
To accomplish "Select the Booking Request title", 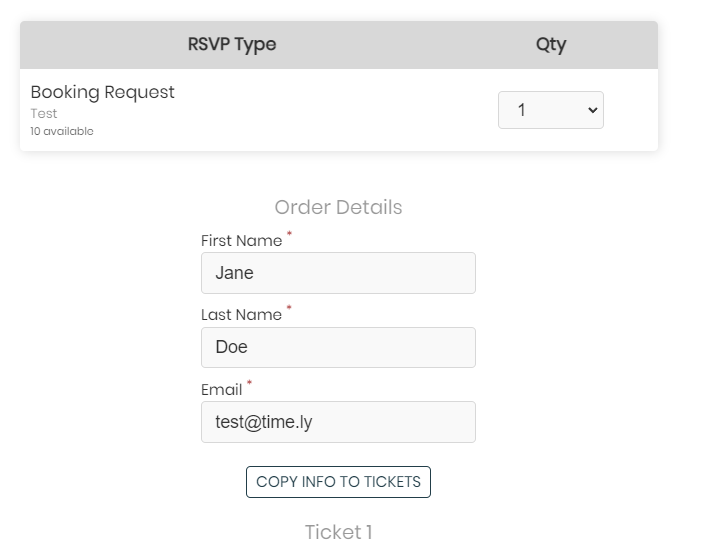I will [102, 92].
